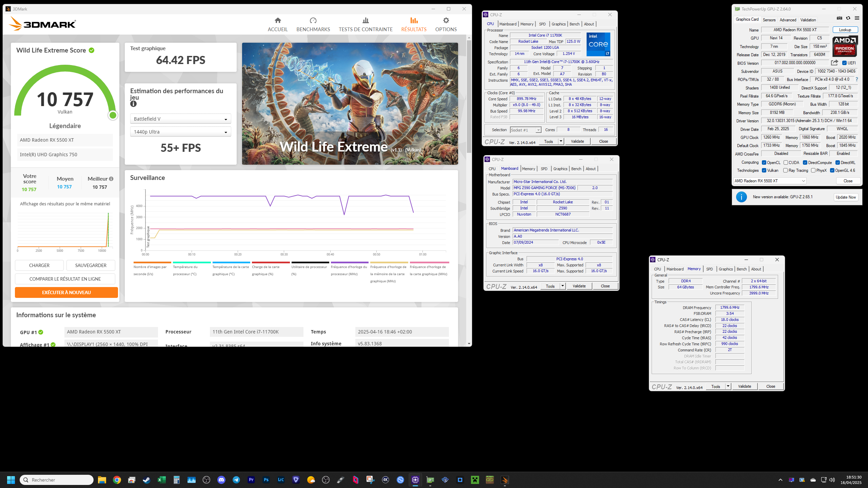This screenshot has height=488, width=868.
Task: Expand the Tools arrow in the CPU-Z Memory window
Action: (x=728, y=386)
